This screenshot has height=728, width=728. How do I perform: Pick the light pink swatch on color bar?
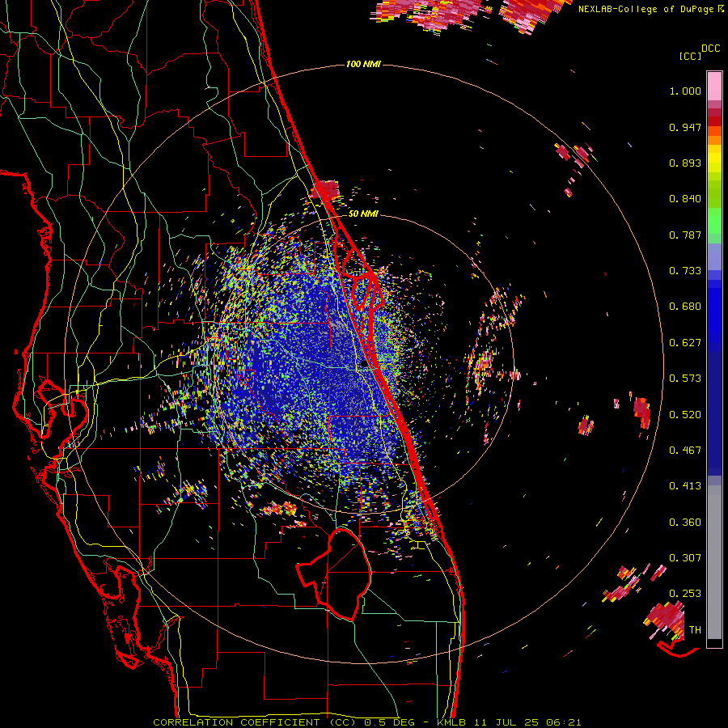(714, 86)
